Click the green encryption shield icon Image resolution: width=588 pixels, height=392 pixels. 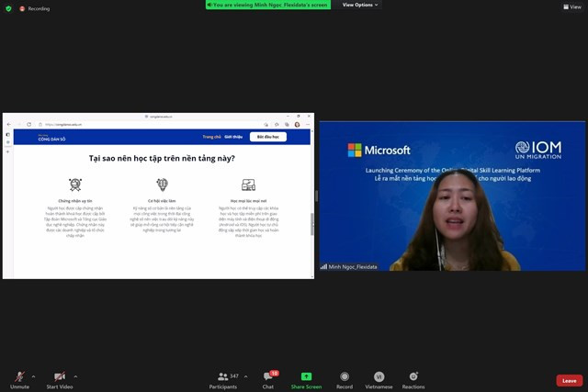(8, 8)
